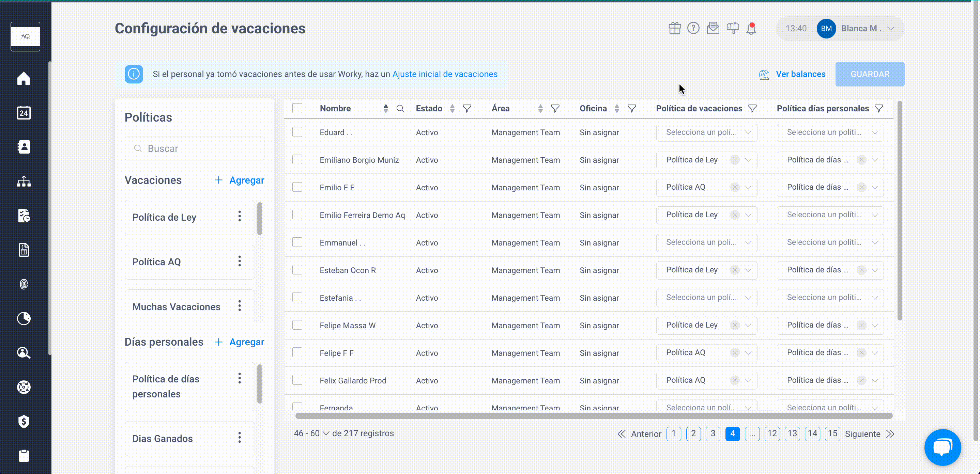Open personal days policy dropdown for Eduard
The image size is (980, 474).
point(830,132)
